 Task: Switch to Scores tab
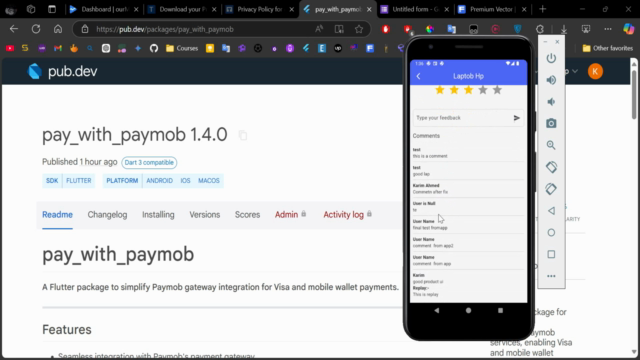(247, 215)
